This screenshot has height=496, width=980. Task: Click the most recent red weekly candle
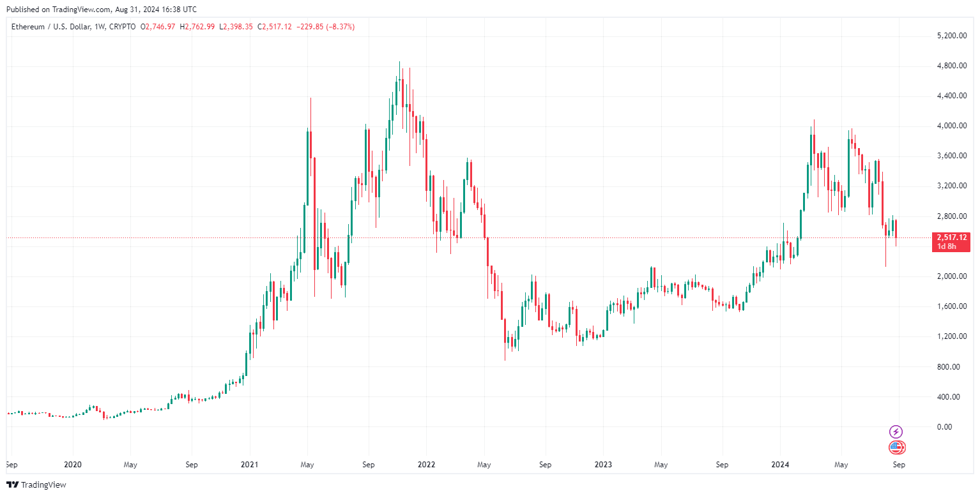(x=896, y=232)
